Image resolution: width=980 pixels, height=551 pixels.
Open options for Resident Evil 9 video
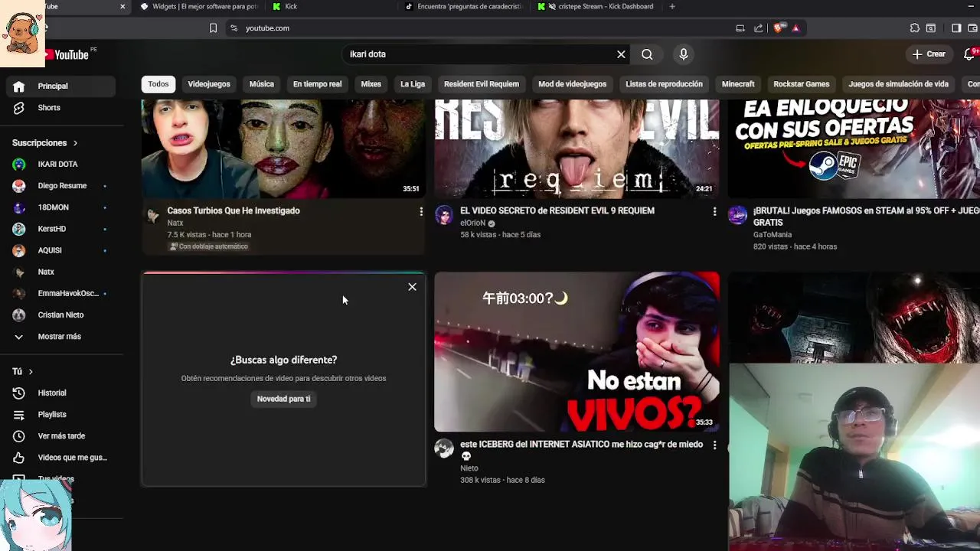tap(714, 211)
